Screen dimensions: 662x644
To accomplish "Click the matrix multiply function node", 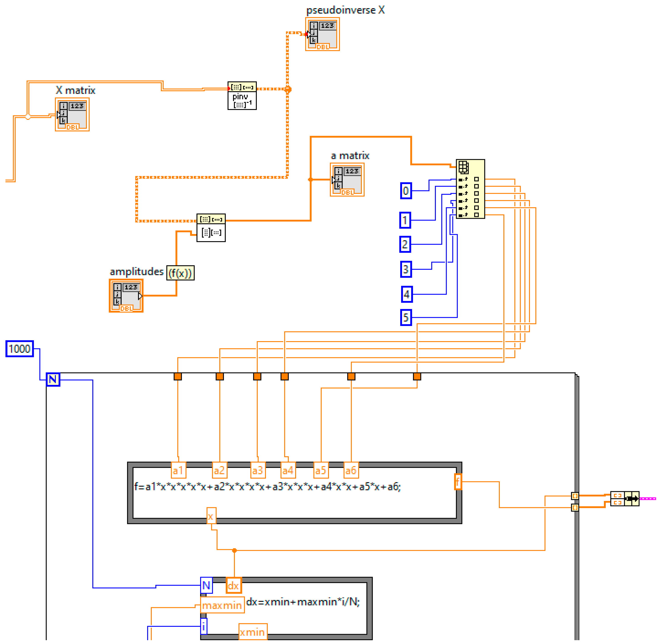I will pyautogui.click(x=211, y=228).
